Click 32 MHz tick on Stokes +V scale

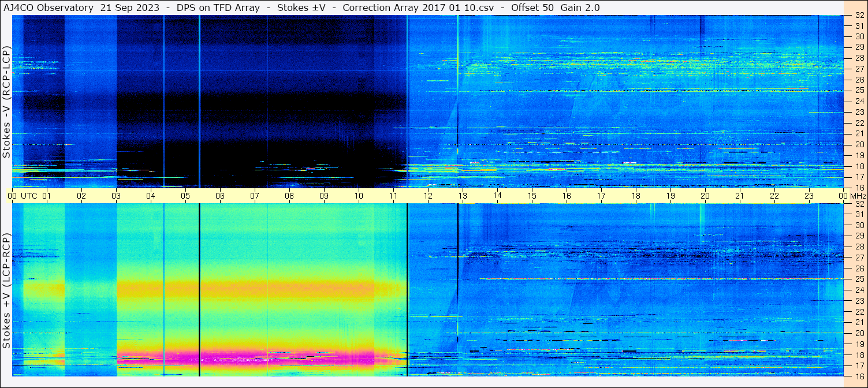[859, 204]
